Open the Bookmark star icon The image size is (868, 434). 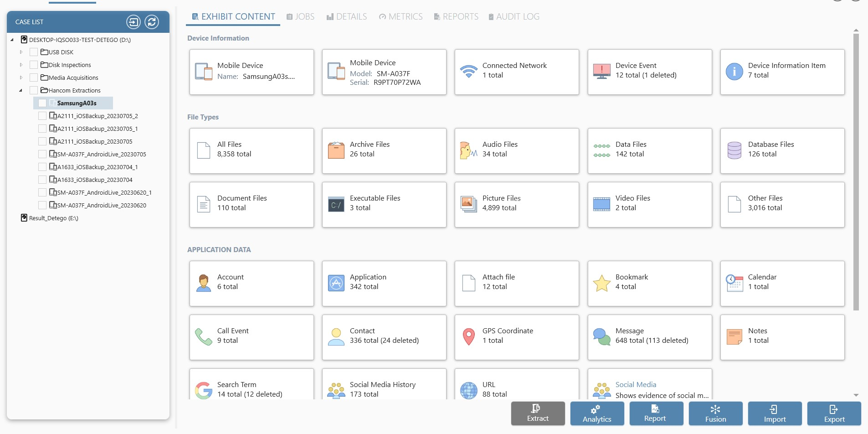tap(601, 283)
